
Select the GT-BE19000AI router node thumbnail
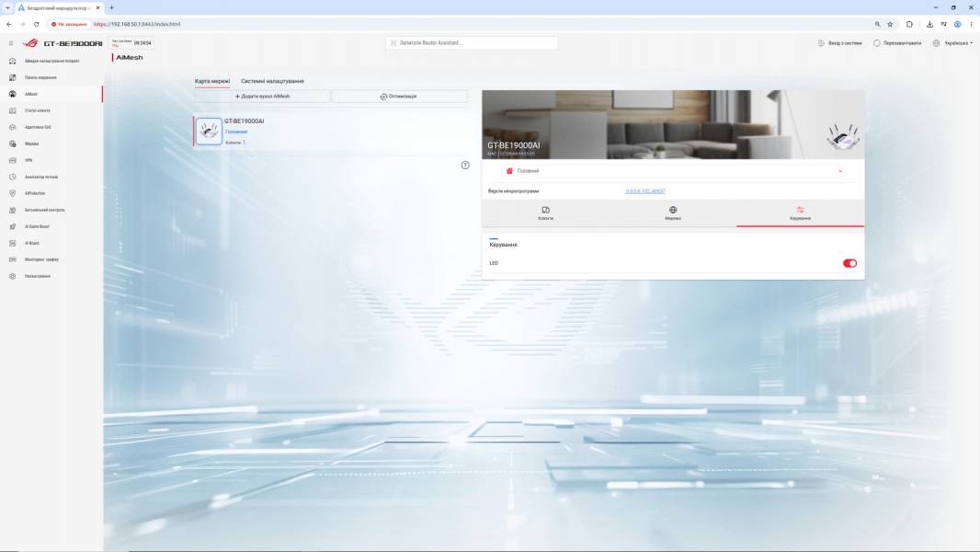click(x=209, y=132)
